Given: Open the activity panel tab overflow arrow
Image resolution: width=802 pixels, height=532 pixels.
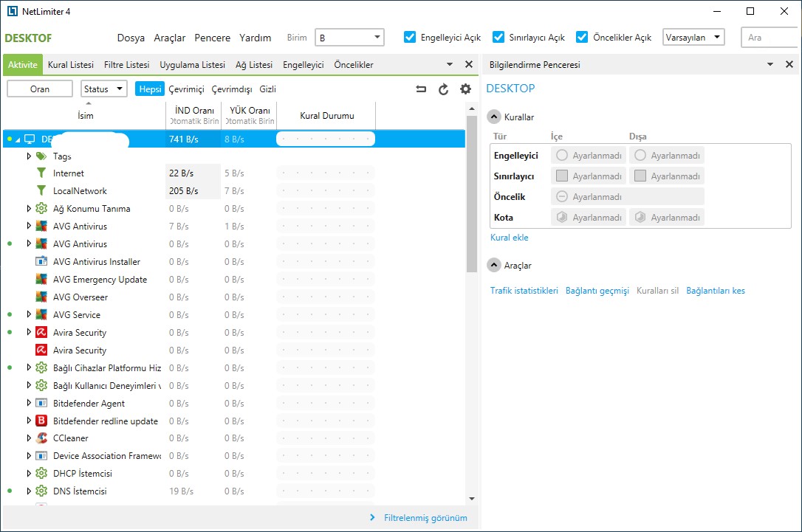Looking at the screenshot, I should pos(450,64).
